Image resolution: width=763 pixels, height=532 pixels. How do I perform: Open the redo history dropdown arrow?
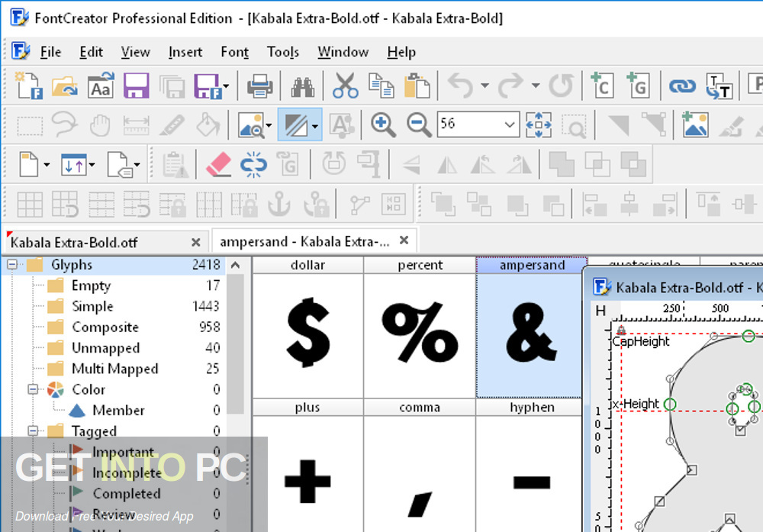click(x=536, y=85)
